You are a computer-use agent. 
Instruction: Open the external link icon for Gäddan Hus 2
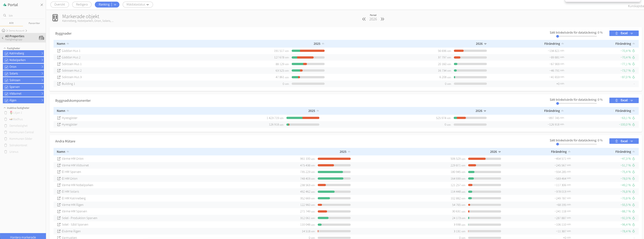click(x=59, y=57)
